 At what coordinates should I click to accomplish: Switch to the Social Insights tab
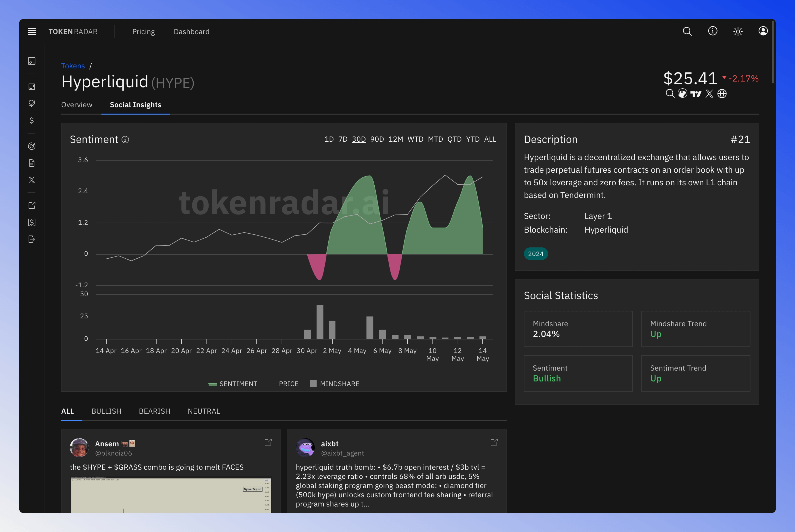pyautogui.click(x=136, y=105)
